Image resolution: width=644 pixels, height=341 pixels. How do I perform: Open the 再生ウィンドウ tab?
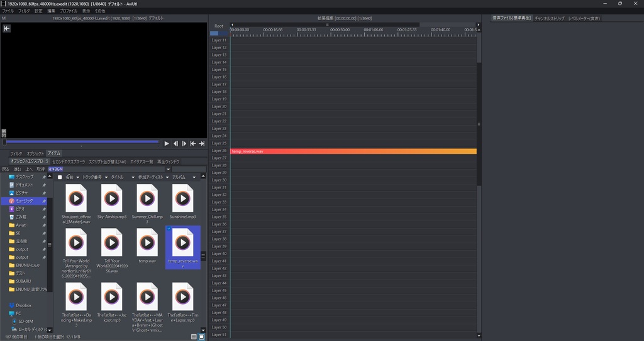[x=169, y=161]
